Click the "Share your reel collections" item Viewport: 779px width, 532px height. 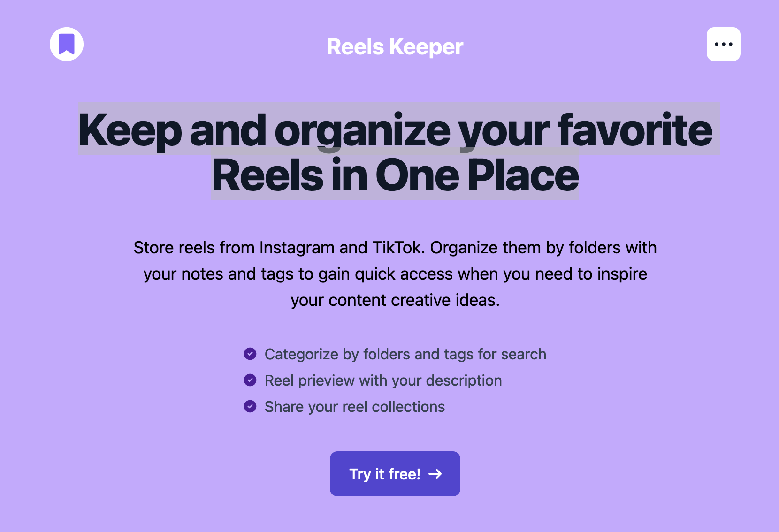(x=354, y=407)
